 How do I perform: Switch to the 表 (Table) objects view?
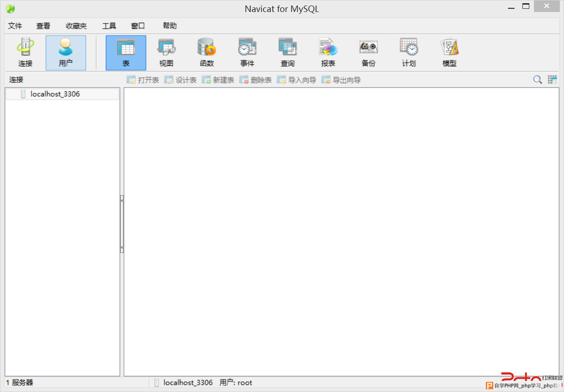point(126,53)
